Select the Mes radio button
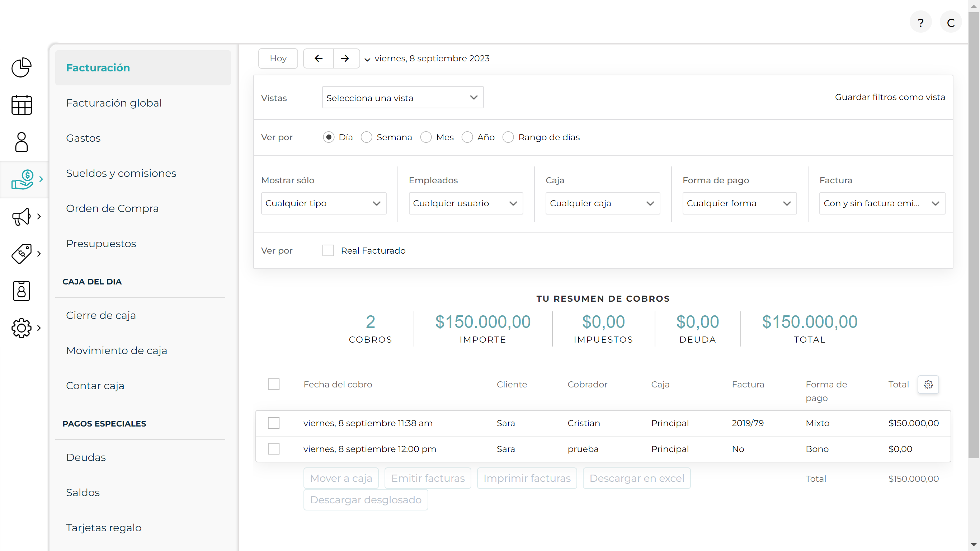Image resolution: width=980 pixels, height=551 pixels. (426, 137)
